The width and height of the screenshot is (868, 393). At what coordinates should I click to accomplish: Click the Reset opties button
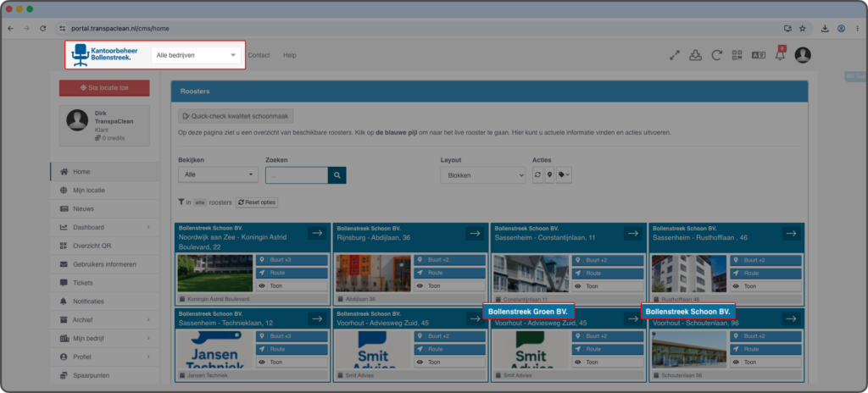click(257, 202)
